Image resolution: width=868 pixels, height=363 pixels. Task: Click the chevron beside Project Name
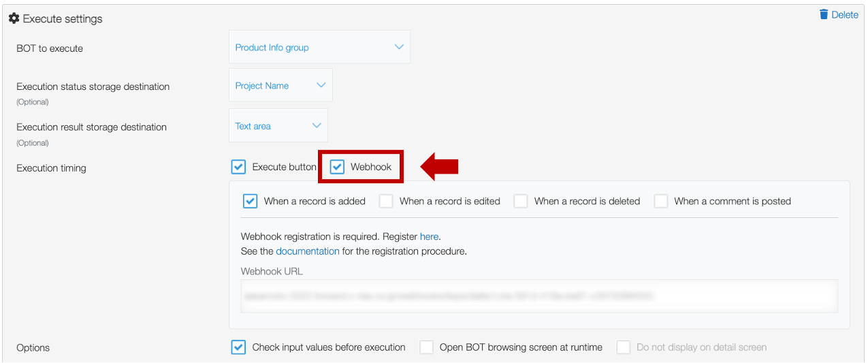(x=321, y=85)
